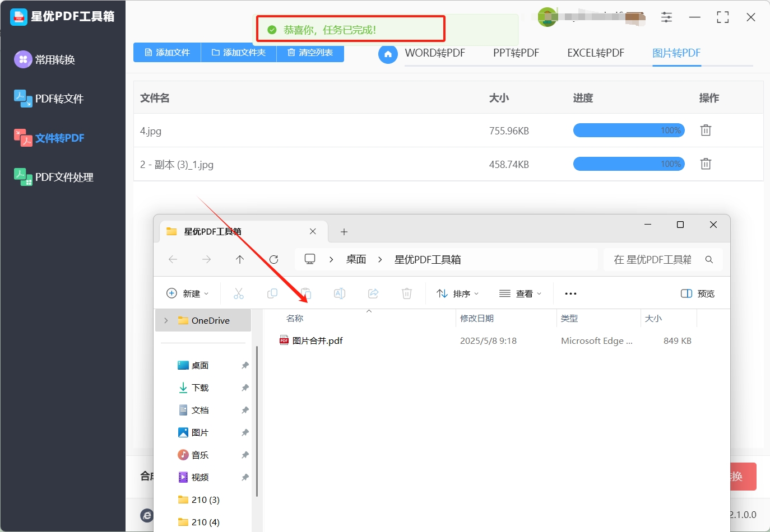Open the more options ellipsis in Explorer

coord(570,293)
